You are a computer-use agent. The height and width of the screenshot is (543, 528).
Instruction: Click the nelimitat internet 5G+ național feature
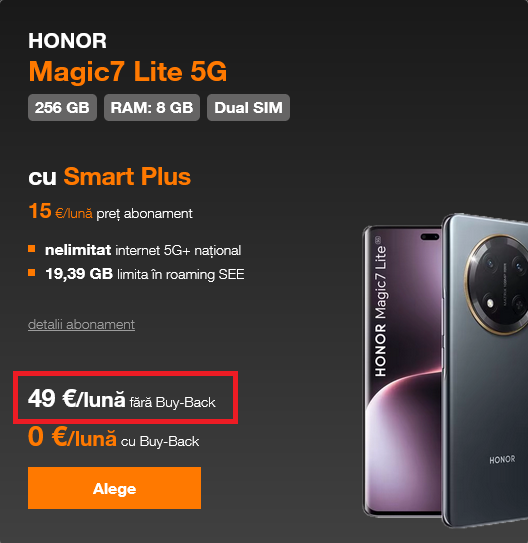click(x=143, y=250)
